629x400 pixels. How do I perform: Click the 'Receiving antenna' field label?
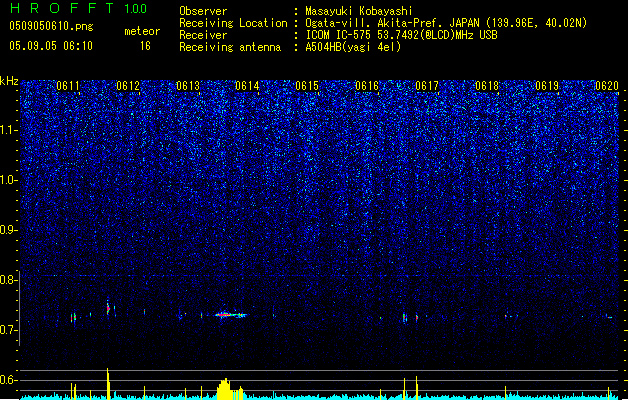click(x=230, y=47)
